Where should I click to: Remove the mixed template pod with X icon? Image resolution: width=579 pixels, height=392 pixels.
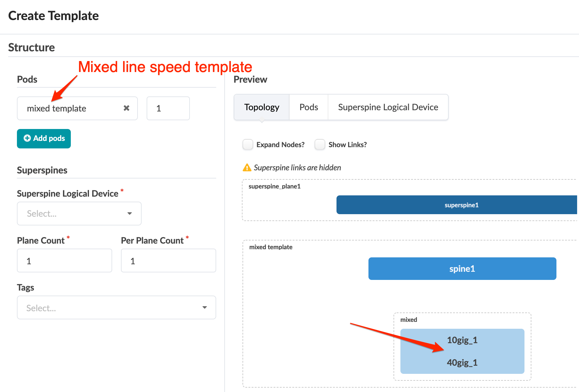[x=127, y=108]
